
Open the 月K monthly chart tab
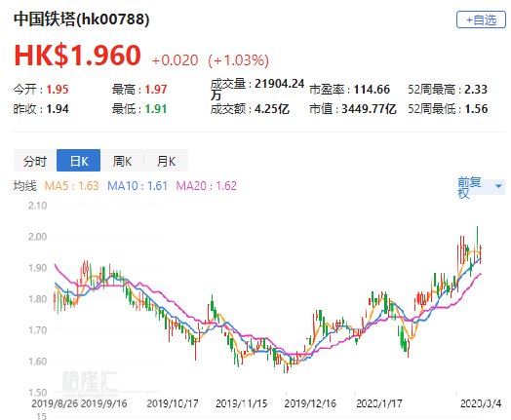(x=166, y=161)
